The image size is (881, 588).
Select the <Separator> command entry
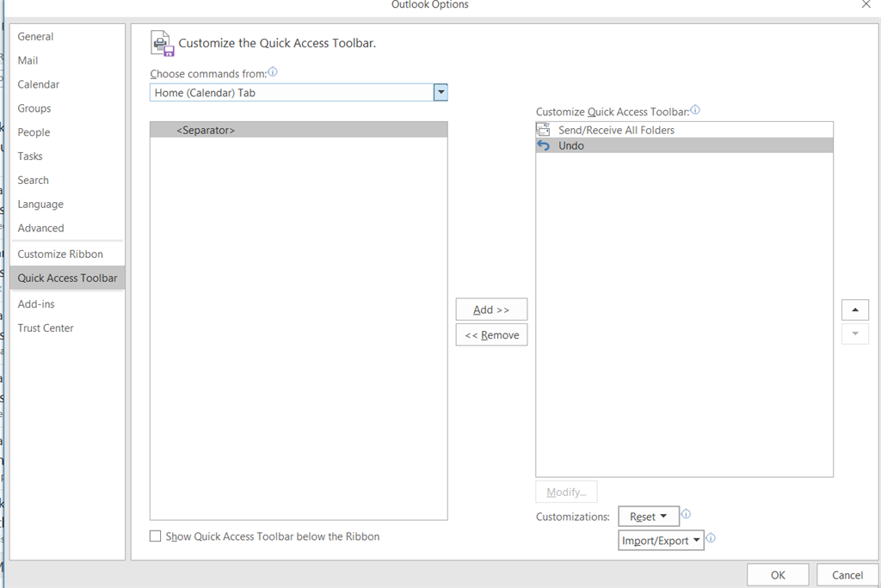click(299, 131)
